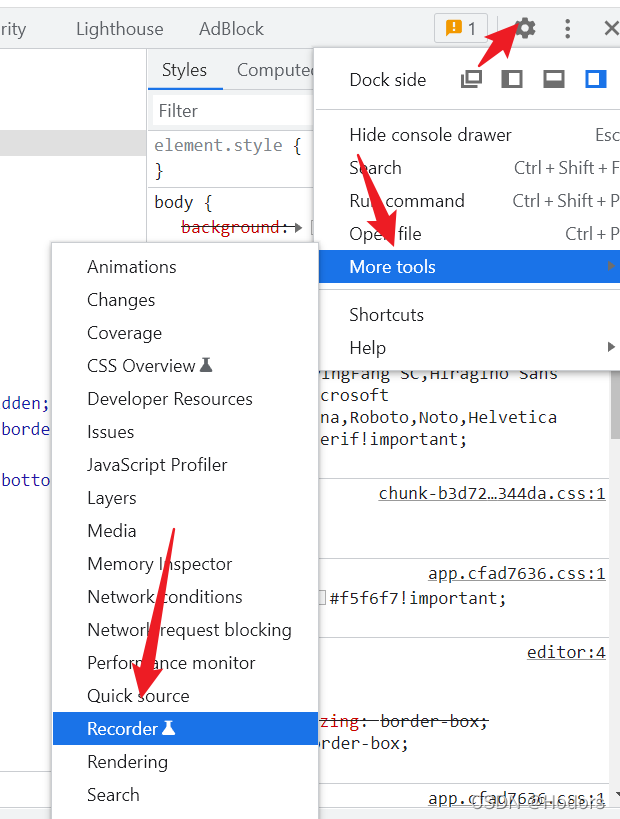Open the Media tool
The image size is (620, 819).
pos(185,531)
